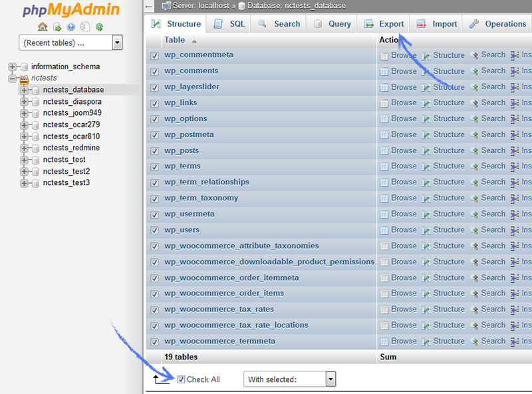The width and height of the screenshot is (532, 394).
Task: Click Browse icon for wp_users row
Action: click(384, 231)
